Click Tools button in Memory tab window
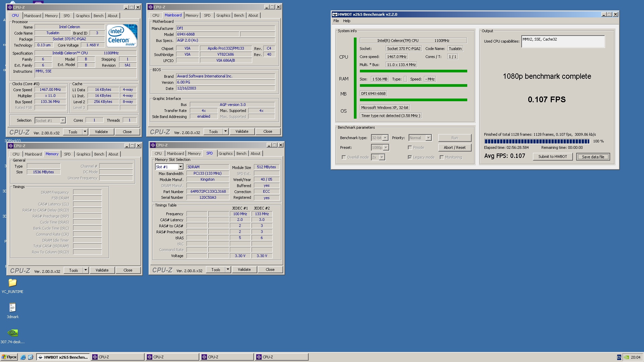Image resolution: width=644 pixels, height=362 pixels. click(x=73, y=270)
